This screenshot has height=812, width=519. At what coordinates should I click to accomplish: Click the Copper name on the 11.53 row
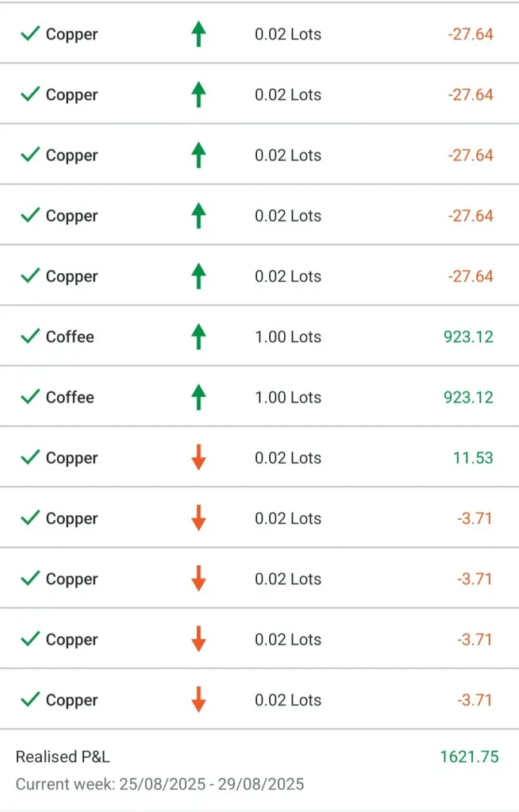[x=71, y=458]
